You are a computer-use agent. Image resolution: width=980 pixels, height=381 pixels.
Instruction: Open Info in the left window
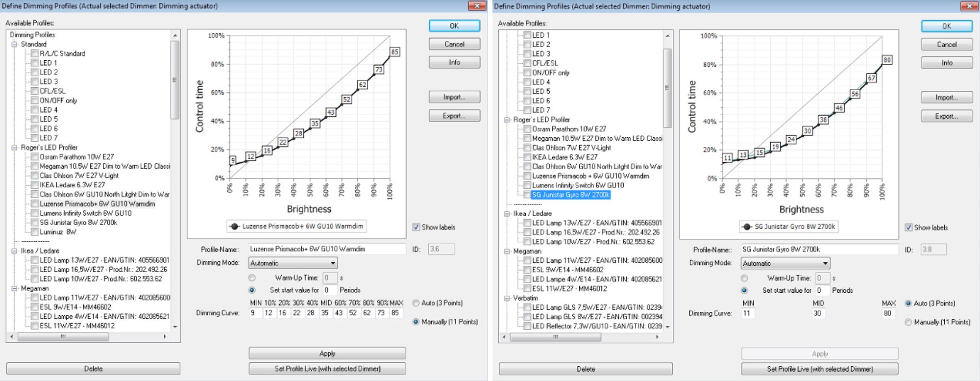(x=454, y=62)
